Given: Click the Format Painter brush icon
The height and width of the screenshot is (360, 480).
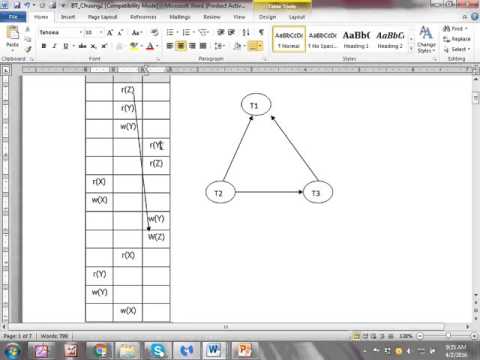Looking at the screenshot, I should (x=28, y=50).
